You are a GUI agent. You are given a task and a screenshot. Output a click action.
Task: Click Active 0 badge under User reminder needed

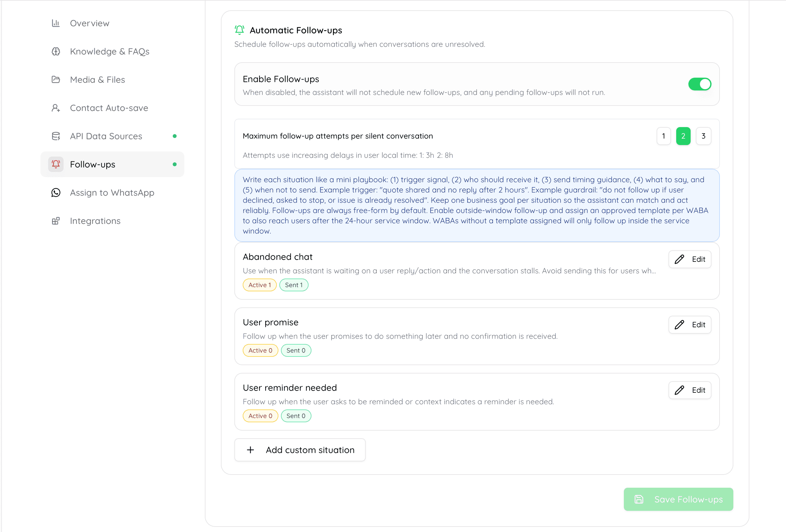click(x=260, y=416)
